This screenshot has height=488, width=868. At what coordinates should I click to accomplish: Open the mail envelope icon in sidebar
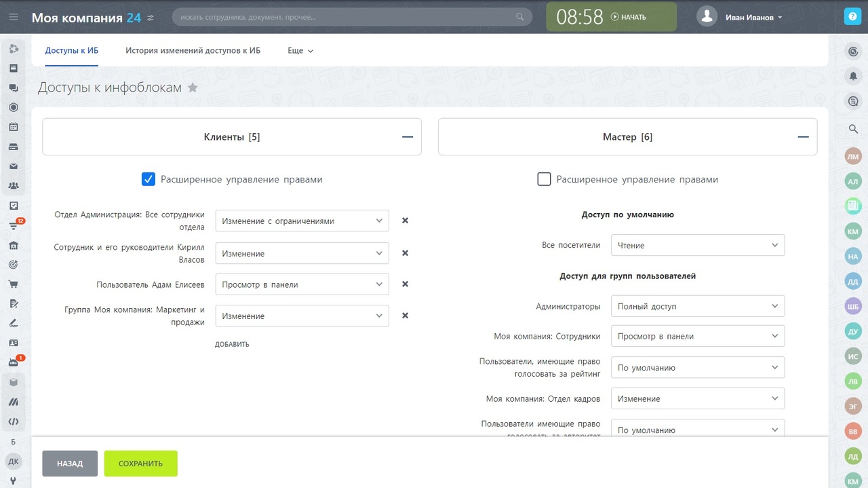click(14, 166)
